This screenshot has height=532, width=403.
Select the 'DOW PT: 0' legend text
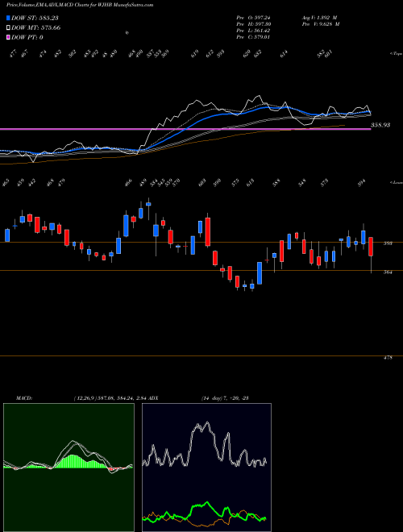(27, 37)
